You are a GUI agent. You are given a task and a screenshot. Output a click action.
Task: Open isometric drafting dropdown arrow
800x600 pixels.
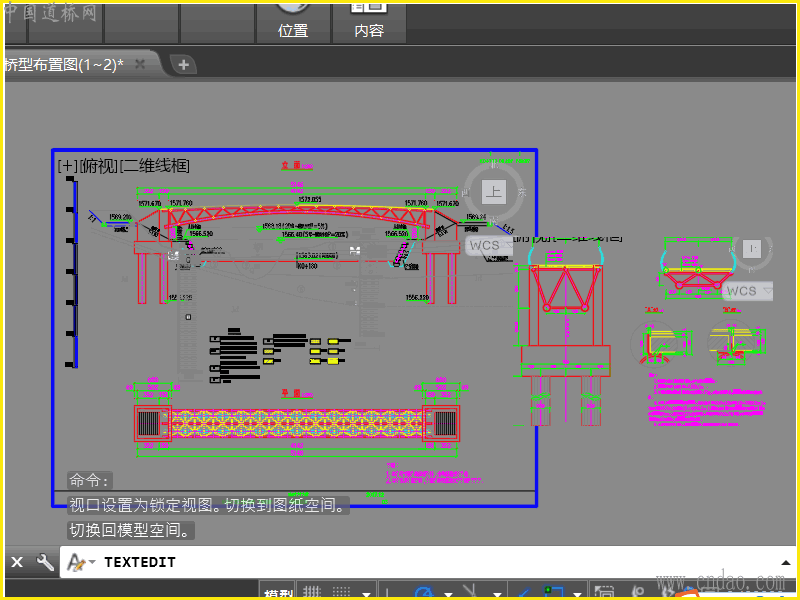pos(496,594)
